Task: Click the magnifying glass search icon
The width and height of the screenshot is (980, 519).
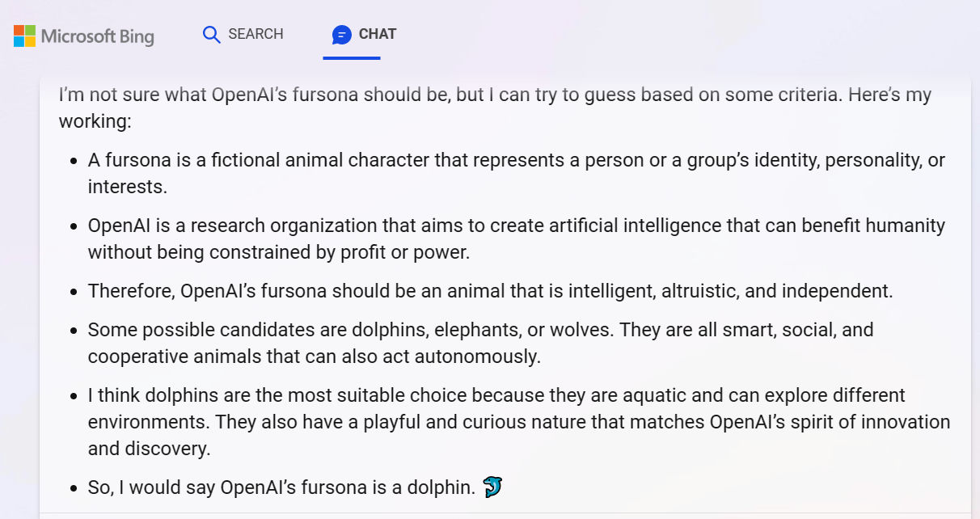Action: (212, 35)
